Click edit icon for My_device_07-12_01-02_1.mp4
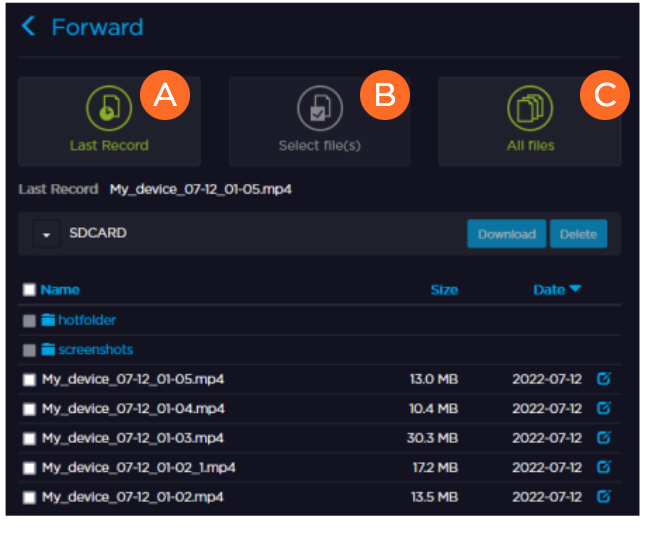666x540 pixels. coord(603,466)
